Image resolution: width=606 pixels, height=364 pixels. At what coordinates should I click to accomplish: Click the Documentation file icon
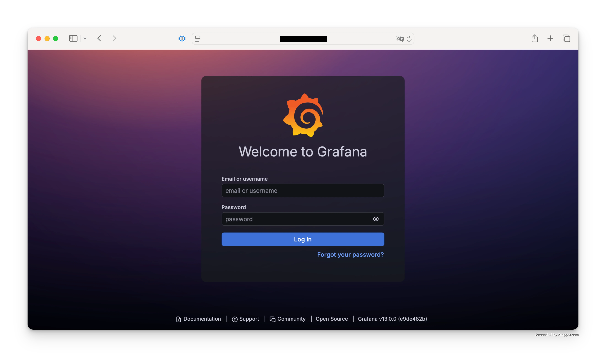click(179, 319)
